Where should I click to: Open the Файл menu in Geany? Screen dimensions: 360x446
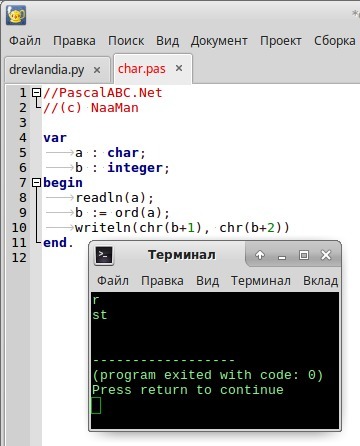coord(25,41)
